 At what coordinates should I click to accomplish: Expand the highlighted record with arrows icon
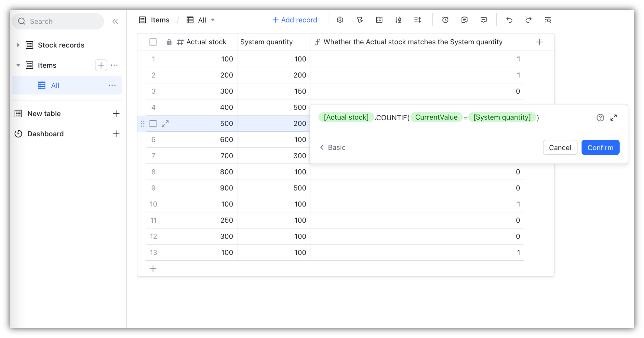click(165, 124)
